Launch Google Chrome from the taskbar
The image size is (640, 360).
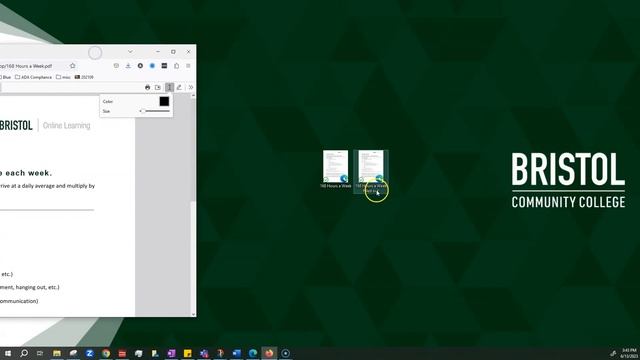(x=106, y=353)
